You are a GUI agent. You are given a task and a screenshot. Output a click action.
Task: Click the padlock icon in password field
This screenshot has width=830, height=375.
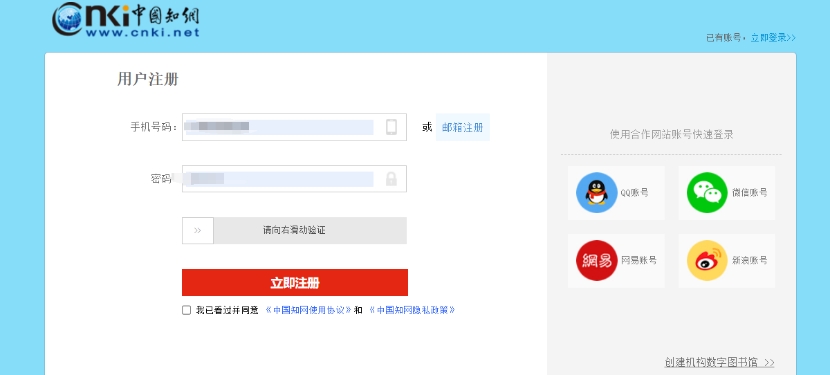coord(391,178)
